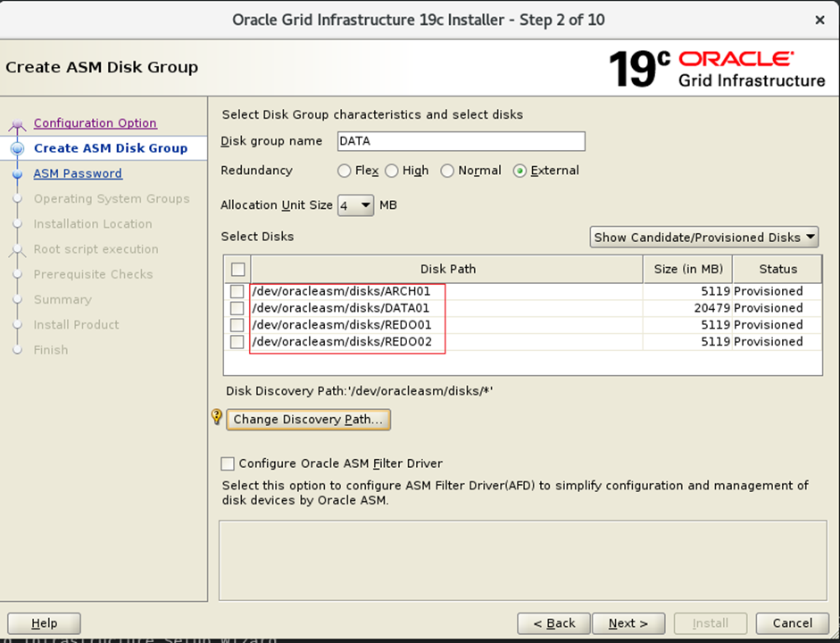
Task: Click /dev/oracleasm/disks/REDO02 path text
Action: pos(342,342)
